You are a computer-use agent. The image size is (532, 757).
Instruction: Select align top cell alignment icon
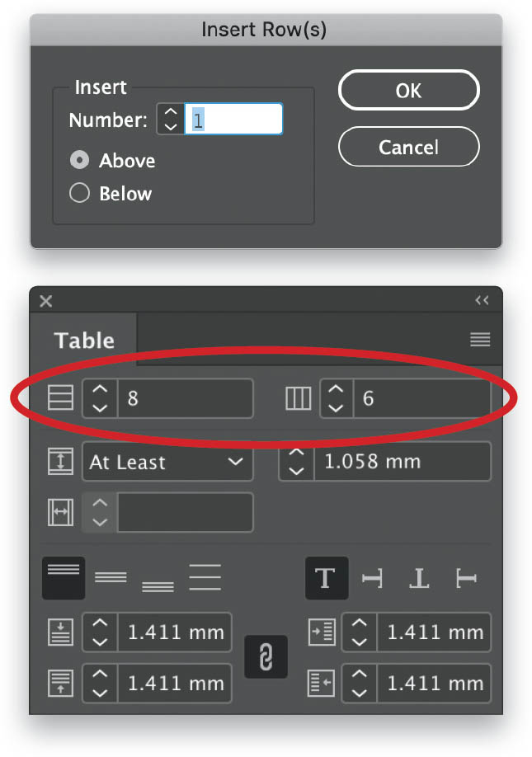(64, 578)
